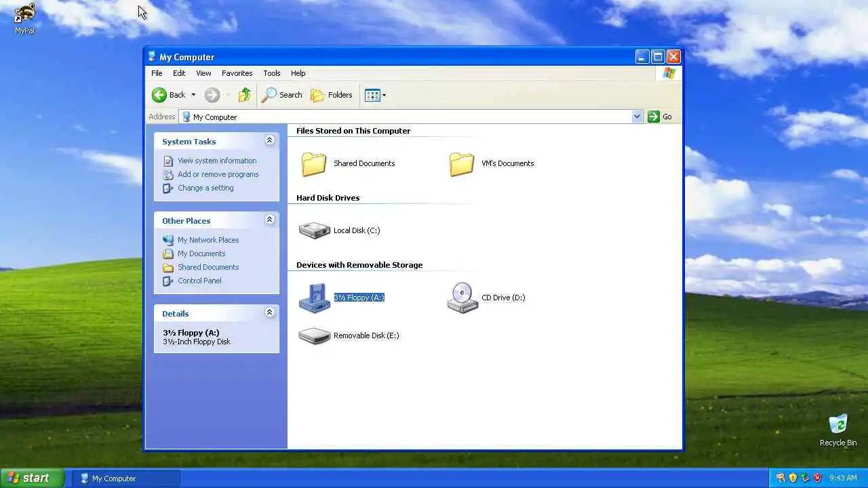Image resolution: width=868 pixels, height=488 pixels.
Task: Click the Change a setting icon
Action: pos(168,188)
